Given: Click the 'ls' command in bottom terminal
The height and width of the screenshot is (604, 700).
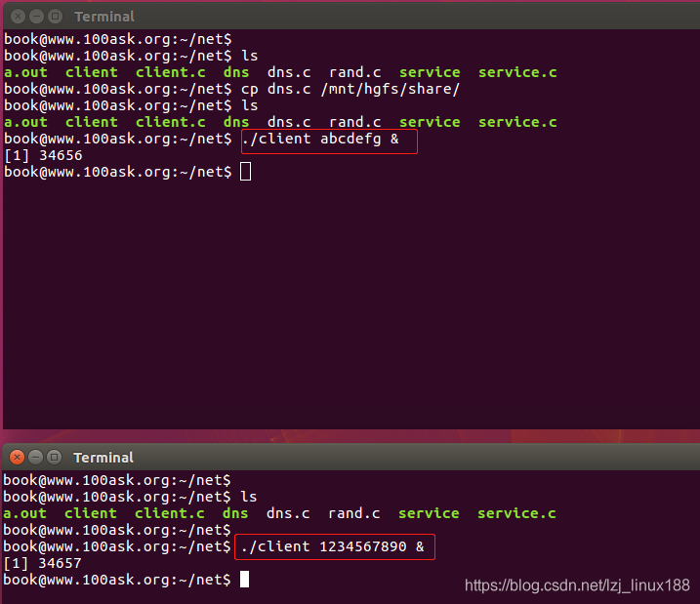Looking at the screenshot, I should coord(249,497).
